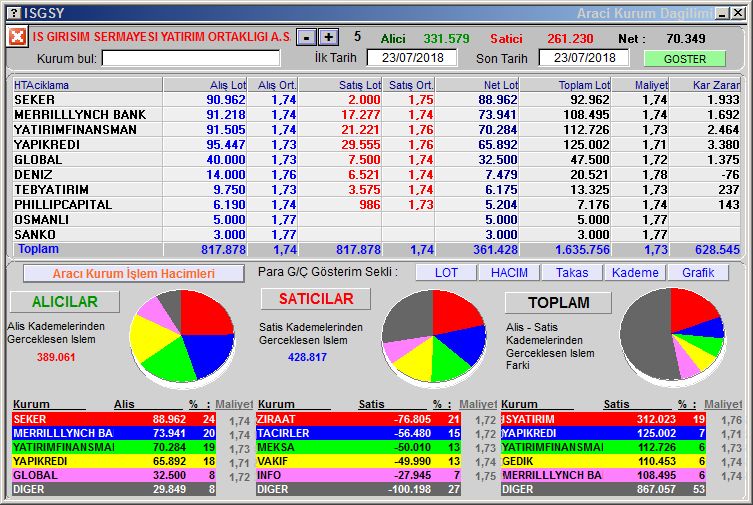
Task: Select the YAPIKREDI row in top table
Action: pyautogui.click(x=376, y=144)
